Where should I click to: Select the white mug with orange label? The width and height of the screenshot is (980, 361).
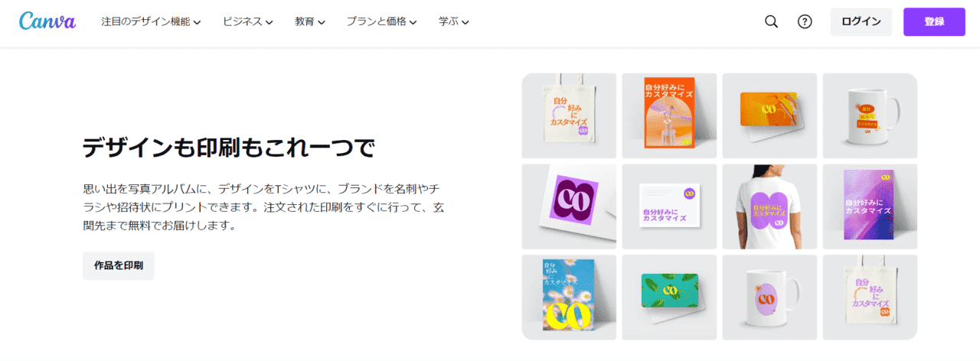tap(870, 115)
